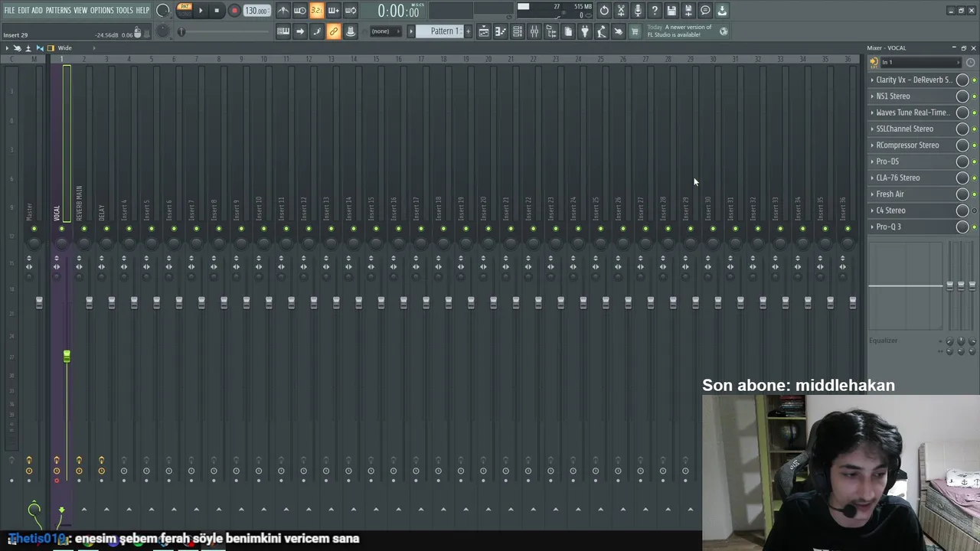Open the shopping cart content library icon
This screenshot has height=551, width=980.
pos(635,31)
